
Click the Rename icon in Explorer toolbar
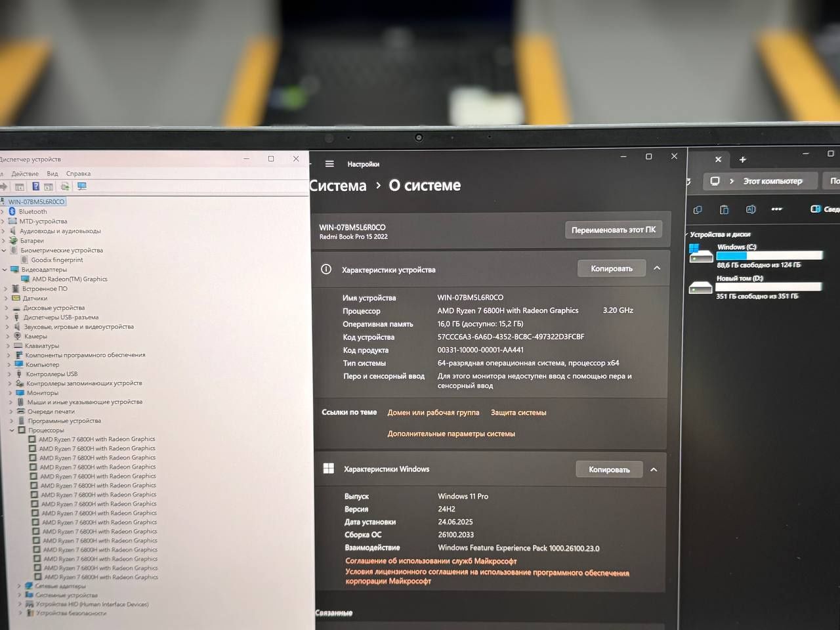click(751, 209)
